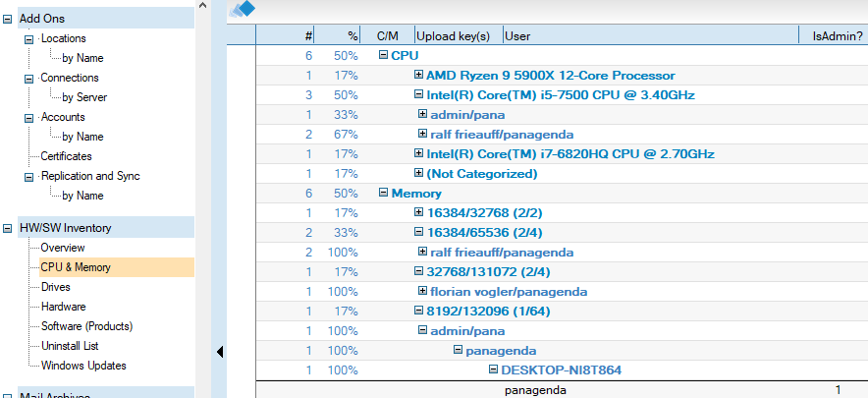The width and height of the screenshot is (868, 398).
Task: Collapse the 16384/65536 (2/4) row
Action: coord(418,232)
